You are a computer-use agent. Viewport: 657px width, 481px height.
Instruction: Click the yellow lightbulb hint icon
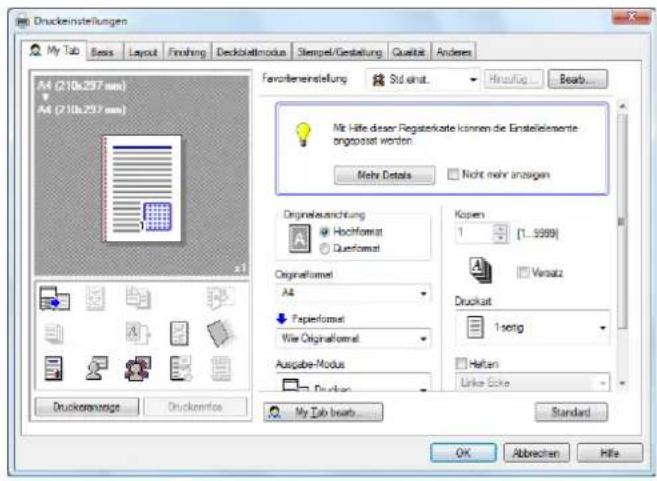pyautogui.click(x=303, y=134)
